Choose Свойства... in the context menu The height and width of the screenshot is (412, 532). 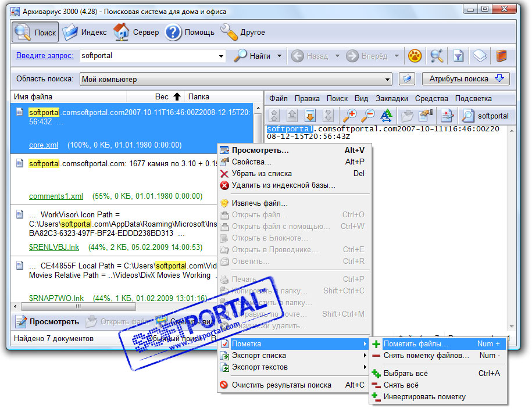(294, 162)
